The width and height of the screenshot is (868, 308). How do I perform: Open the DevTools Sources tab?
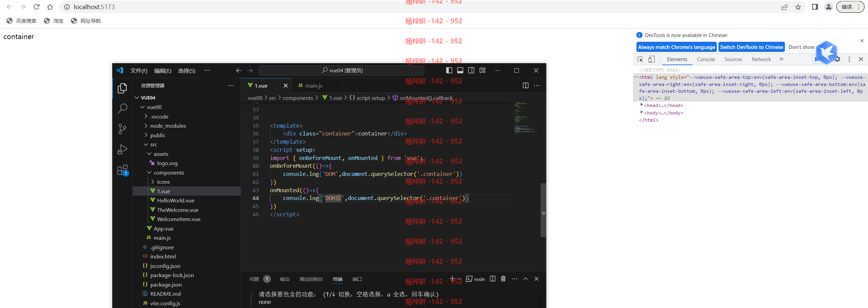(x=733, y=59)
